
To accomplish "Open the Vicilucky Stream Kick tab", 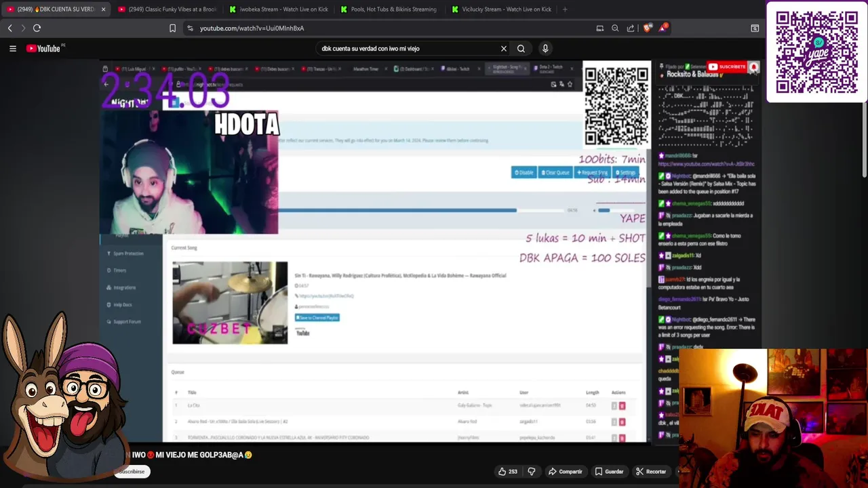I will (x=500, y=9).
